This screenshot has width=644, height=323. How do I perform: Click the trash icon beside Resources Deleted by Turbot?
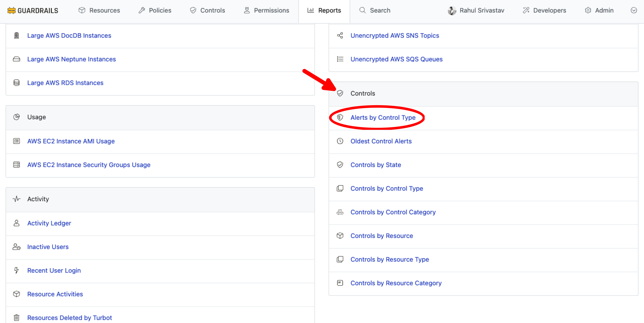click(16, 317)
